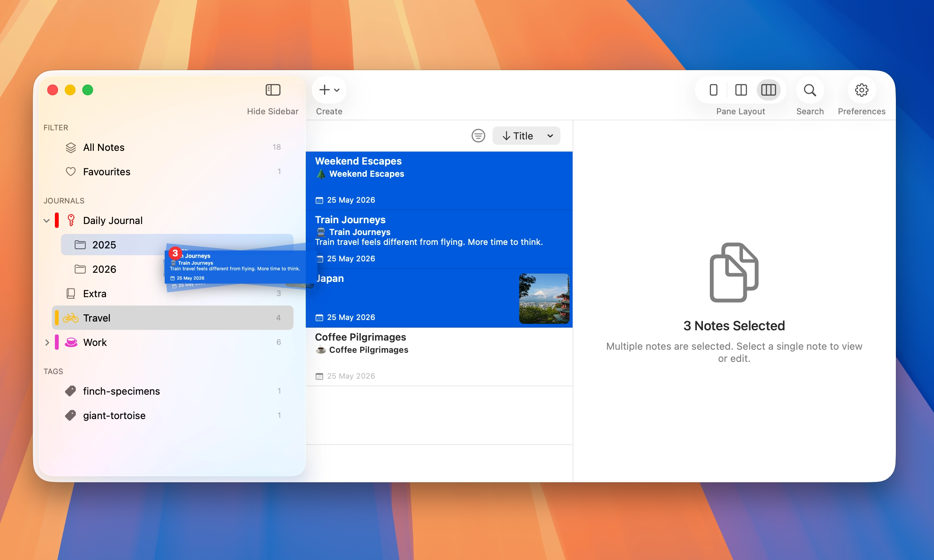
Task: Switch to three-pane layout
Action: coord(768,90)
